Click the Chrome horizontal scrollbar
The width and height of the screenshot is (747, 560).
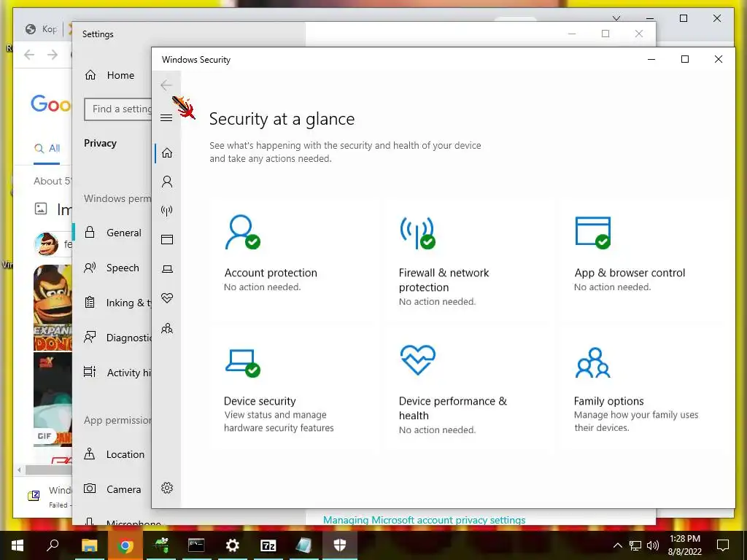(x=47, y=470)
